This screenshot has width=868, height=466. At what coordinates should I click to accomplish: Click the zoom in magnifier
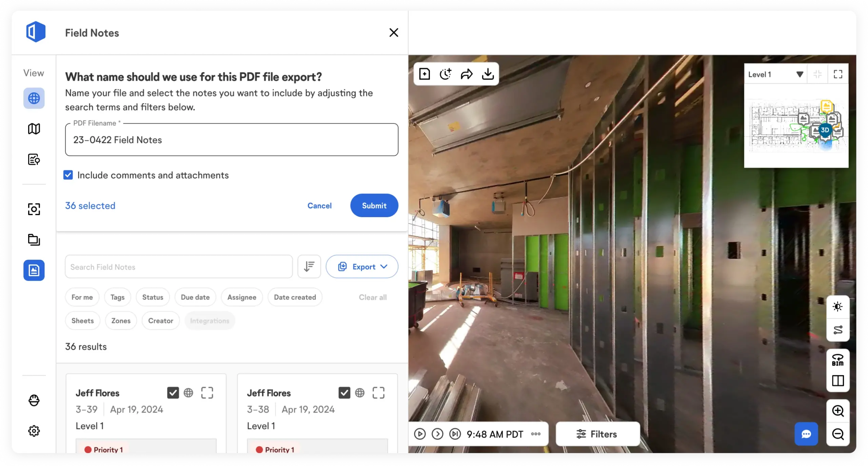point(837,411)
